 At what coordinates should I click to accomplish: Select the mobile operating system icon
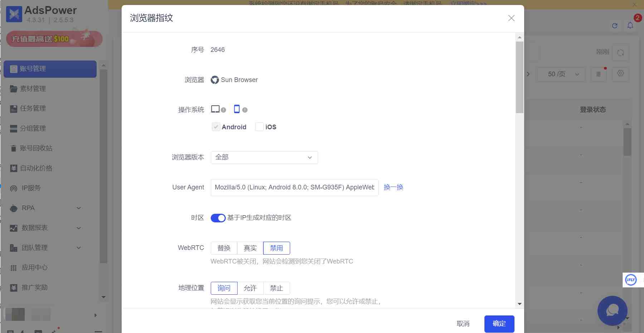pos(236,109)
